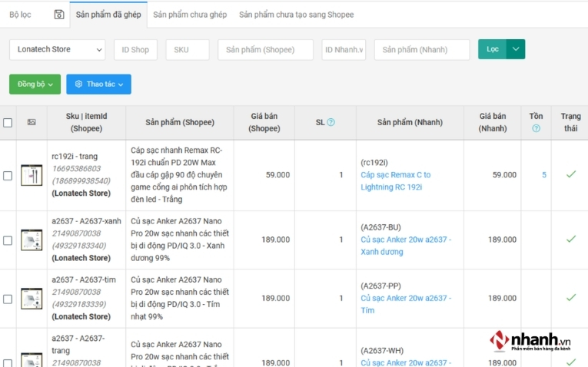Expand the Lọc button dropdown arrow
Image resolution: width=588 pixels, height=367 pixels.
point(516,49)
